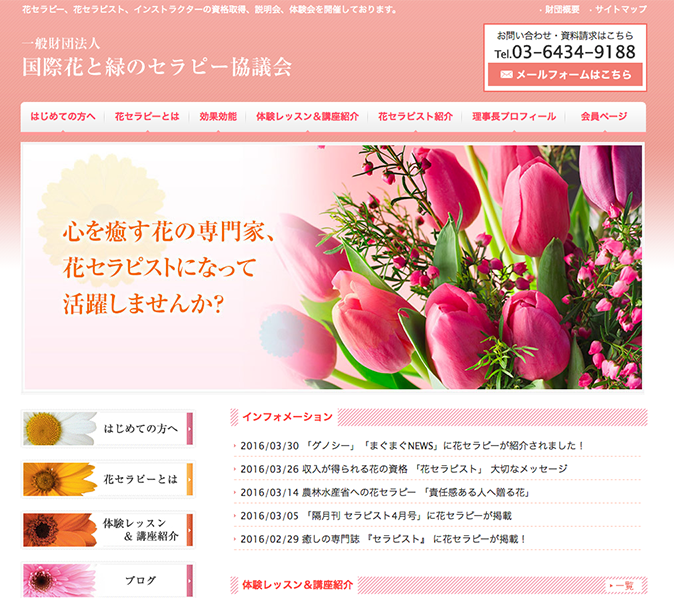Open メールフォームはこちら contact button
The image size is (674, 598).
tap(565, 75)
